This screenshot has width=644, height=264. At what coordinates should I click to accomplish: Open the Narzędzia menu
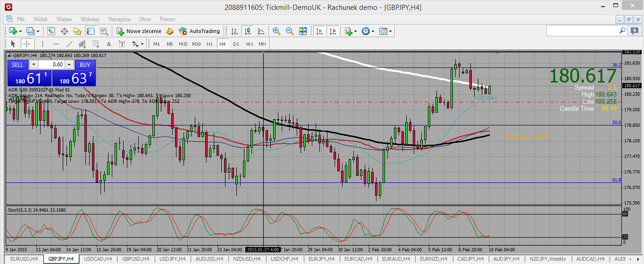119,19
